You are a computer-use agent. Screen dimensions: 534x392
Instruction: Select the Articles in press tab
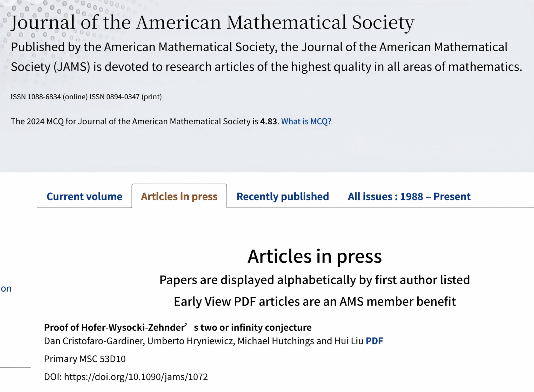click(x=179, y=196)
